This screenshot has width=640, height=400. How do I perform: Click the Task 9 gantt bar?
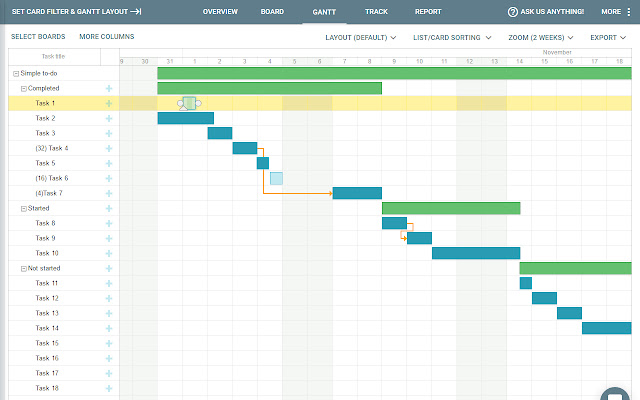click(419, 238)
